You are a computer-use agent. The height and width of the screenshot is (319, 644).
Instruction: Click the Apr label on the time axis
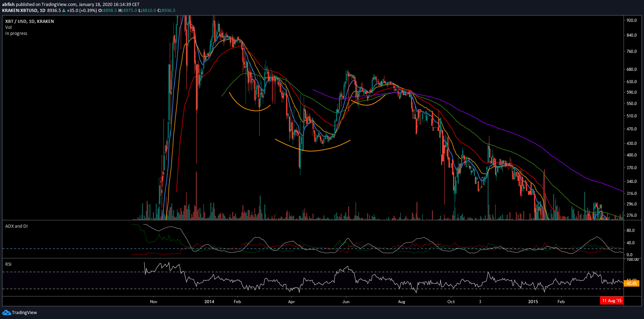pos(291,302)
